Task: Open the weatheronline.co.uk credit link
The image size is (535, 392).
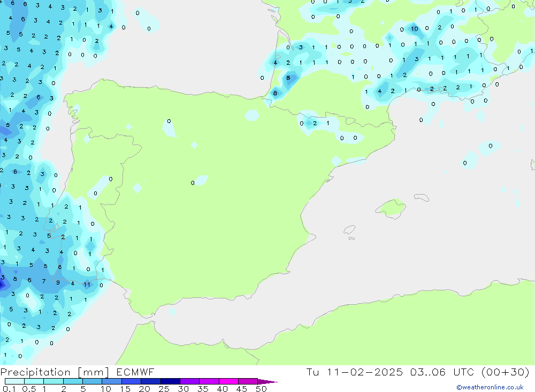Action: (490, 387)
